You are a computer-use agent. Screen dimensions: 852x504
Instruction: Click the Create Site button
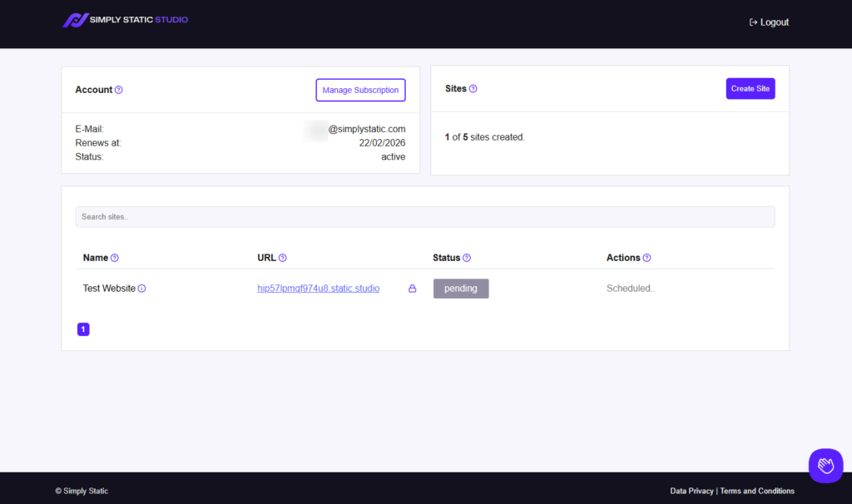(x=750, y=88)
